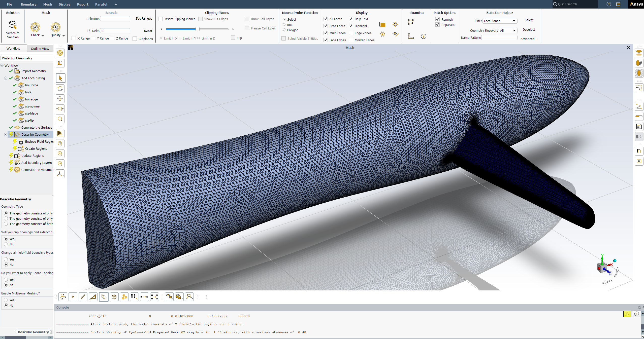Click fit to window icon

[x=60, y=143]
